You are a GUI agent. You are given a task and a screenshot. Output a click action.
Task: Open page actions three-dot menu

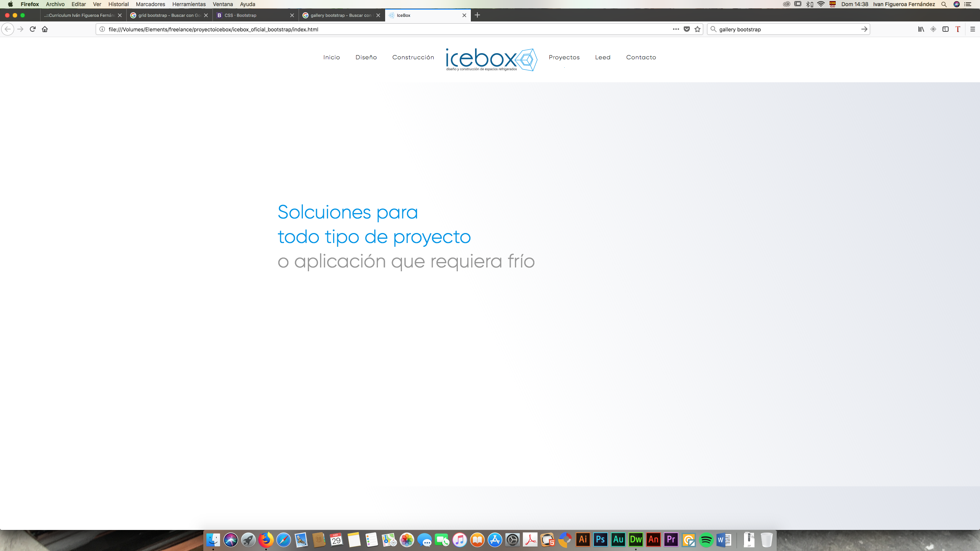(676, 29)
